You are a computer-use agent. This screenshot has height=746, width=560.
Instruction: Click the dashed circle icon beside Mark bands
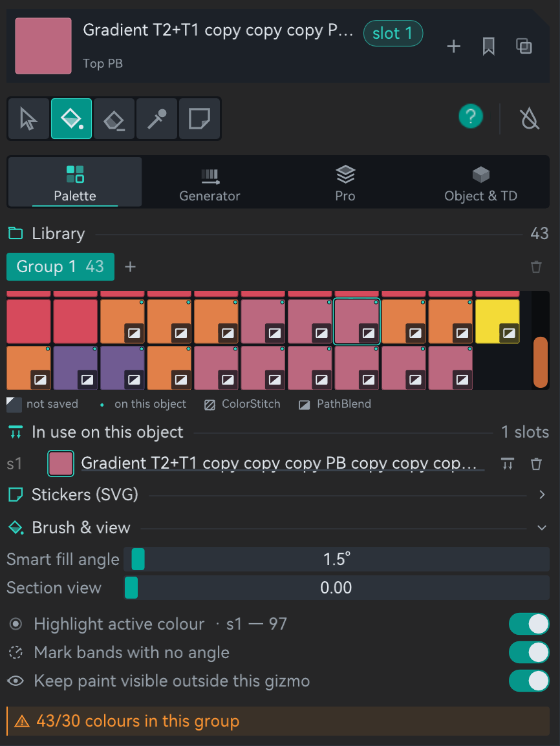[16, 653]
